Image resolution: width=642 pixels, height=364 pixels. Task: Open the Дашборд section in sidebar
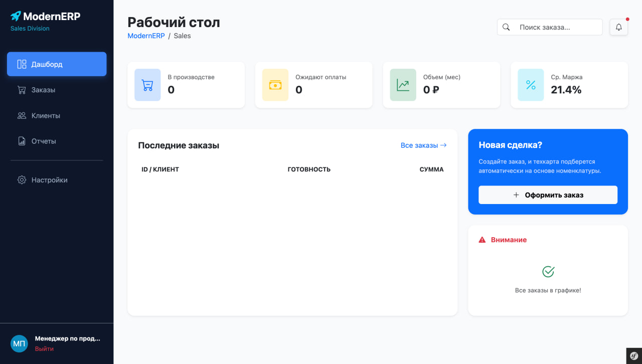(57, 64)
